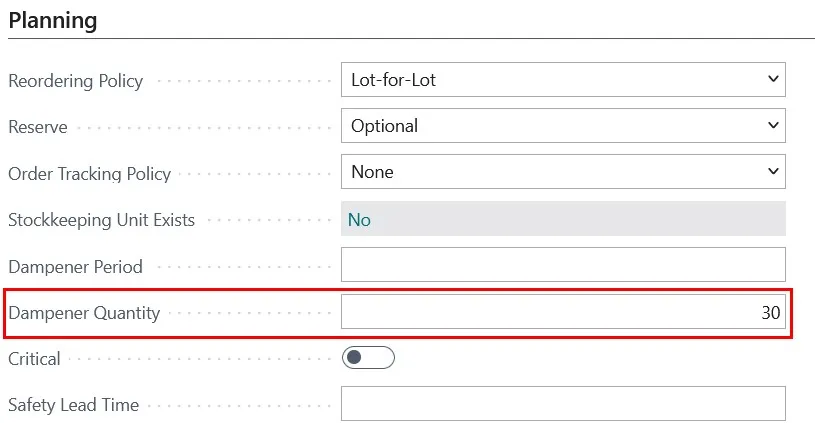Screen dimensions: 815x423
Task: Click the Dampener Period label text
Action: point(75,267)
